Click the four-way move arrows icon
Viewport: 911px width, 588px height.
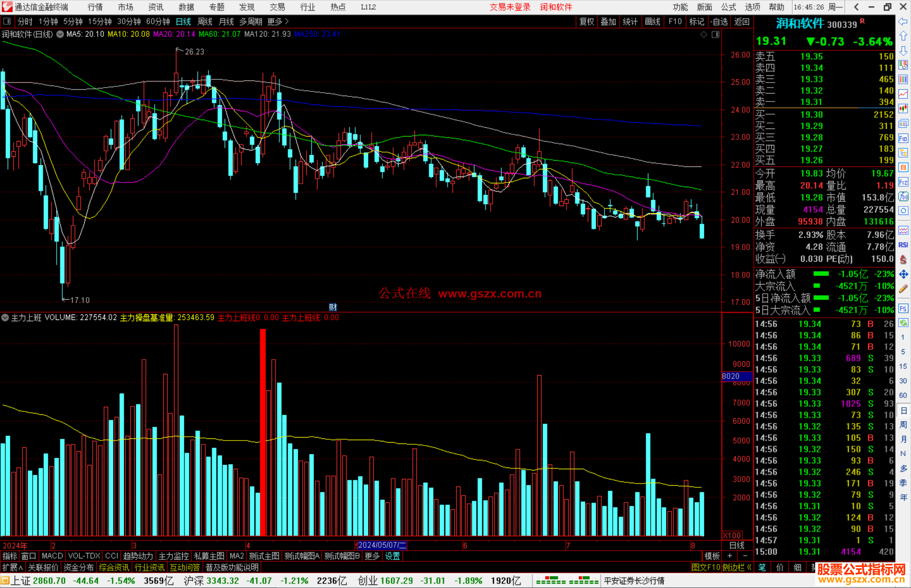(903, 274)
